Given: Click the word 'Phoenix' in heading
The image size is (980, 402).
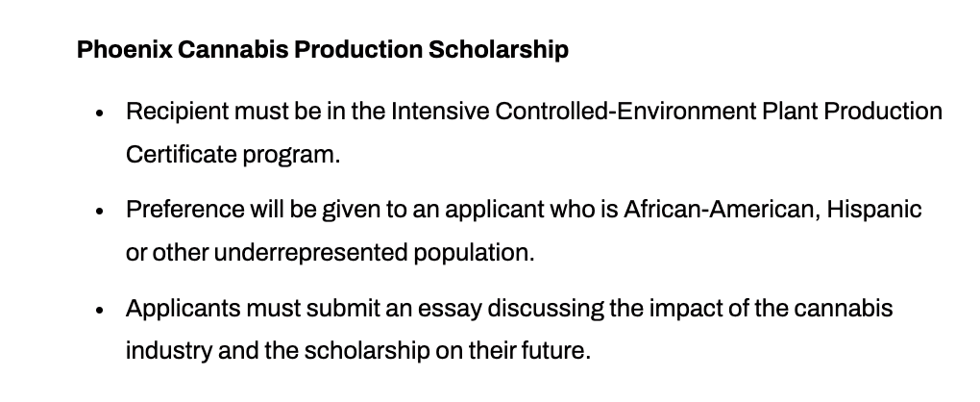Looking at the screenshot, I should click(124, 49).
